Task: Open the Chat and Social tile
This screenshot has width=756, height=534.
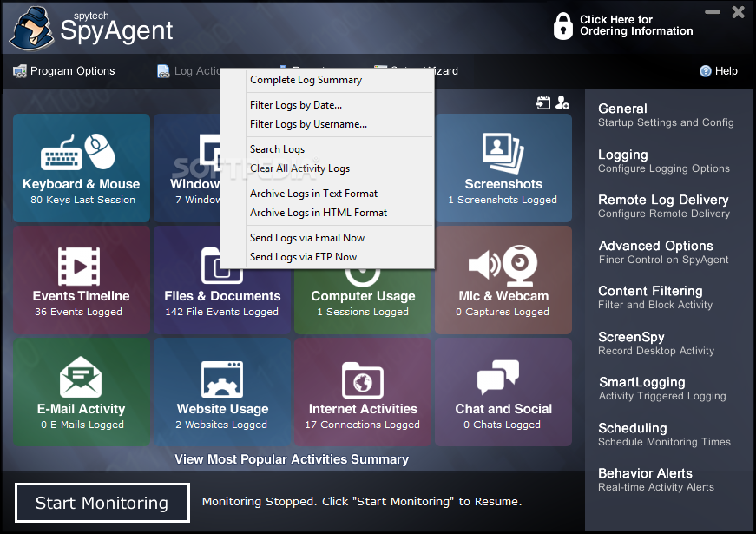Action: [x=503, y=392]
